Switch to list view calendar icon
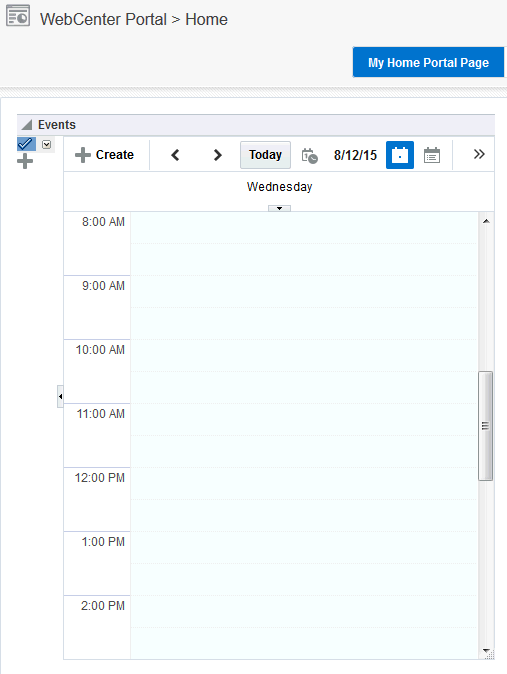The height and width of the screenshot is (674, 507). [x=432, y=155]
